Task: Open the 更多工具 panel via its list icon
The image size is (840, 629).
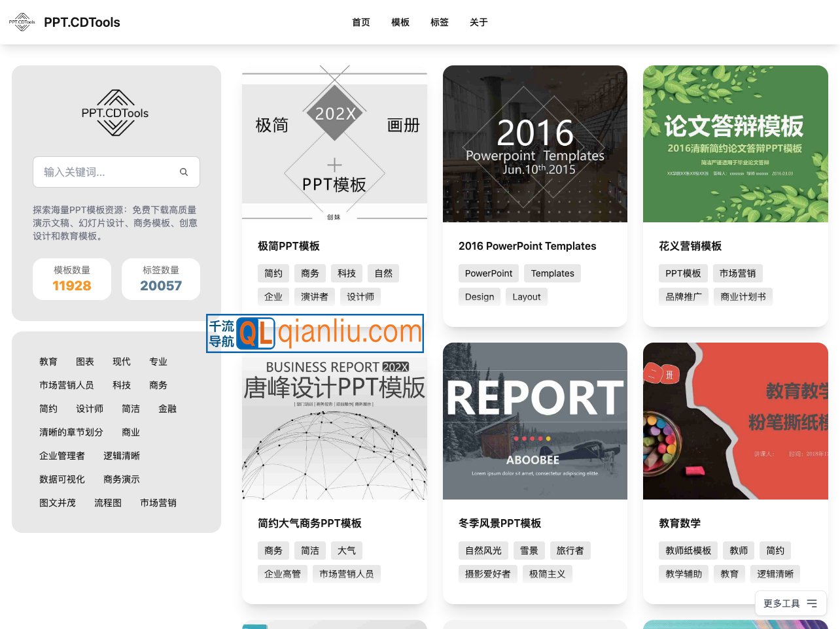Action: (x=811, y=603)
